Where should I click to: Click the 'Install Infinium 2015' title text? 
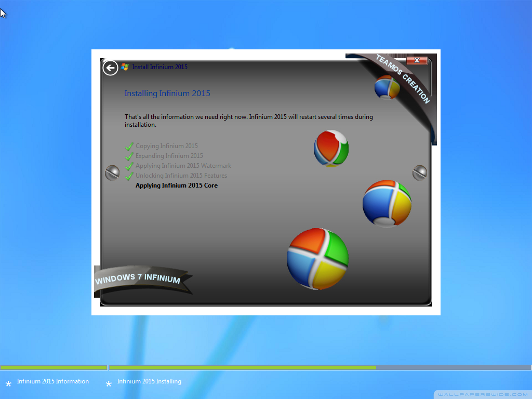point(159,67)
